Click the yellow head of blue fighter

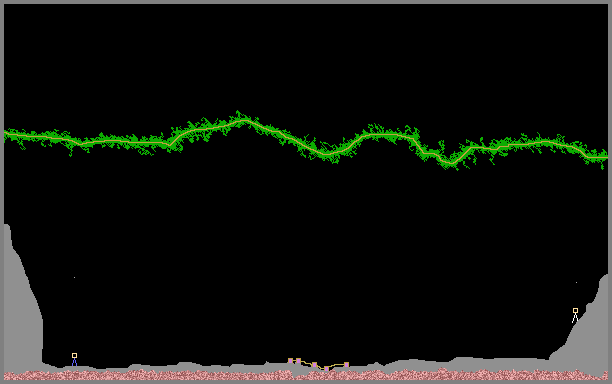coord(74,356)
